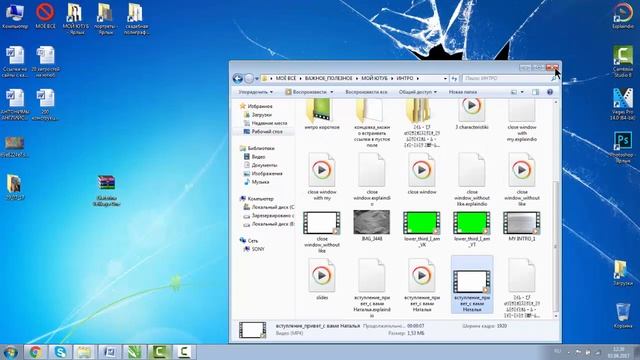This screenshot has height=360, width=640.
Task: Click ИНТРО segment in the address bar
Action: tap(405, 78)
